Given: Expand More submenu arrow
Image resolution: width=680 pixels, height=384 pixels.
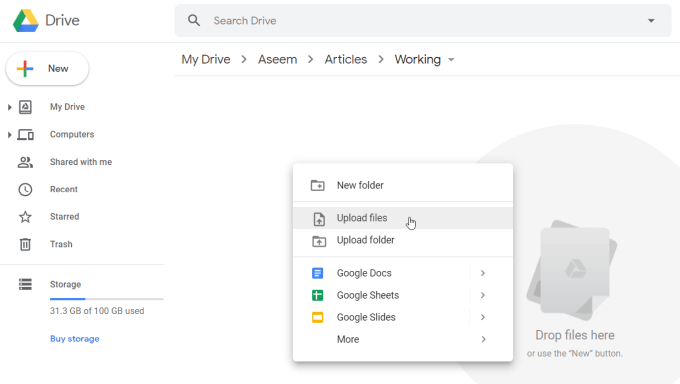Looking at the screenshot, I should [x=483, y=339].
